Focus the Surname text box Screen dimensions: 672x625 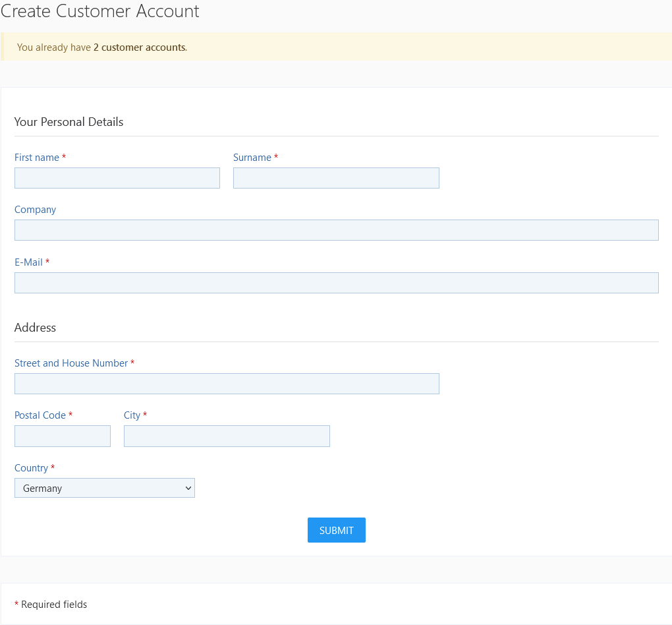[336, 178]
